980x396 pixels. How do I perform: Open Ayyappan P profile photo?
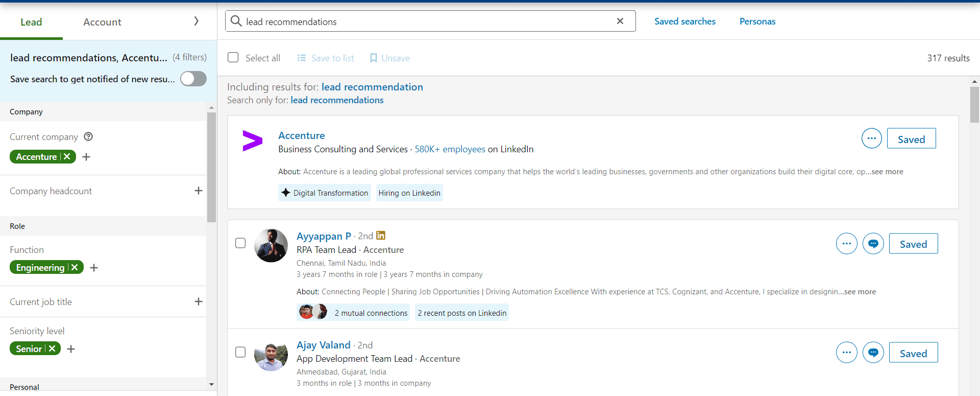(x=271, y=245)
